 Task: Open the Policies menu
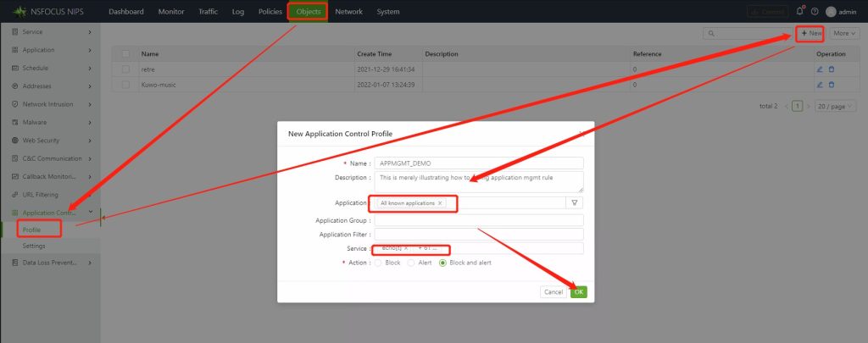(270, 12)
